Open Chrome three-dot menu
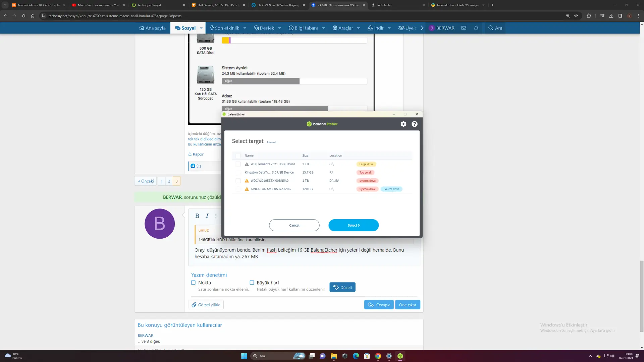644x362 pixels. (638, 16)
